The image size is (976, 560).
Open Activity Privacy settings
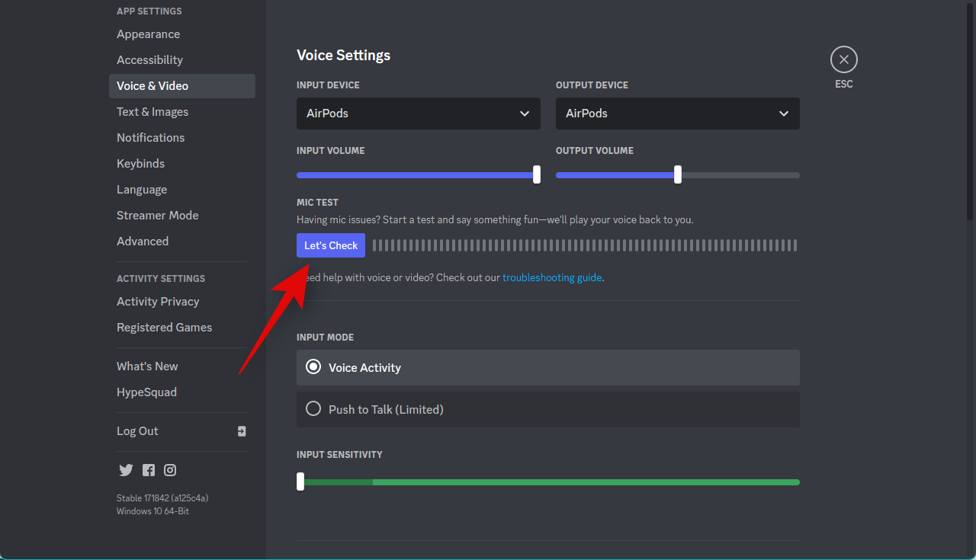pyautogui.click(x=158, y=302)
